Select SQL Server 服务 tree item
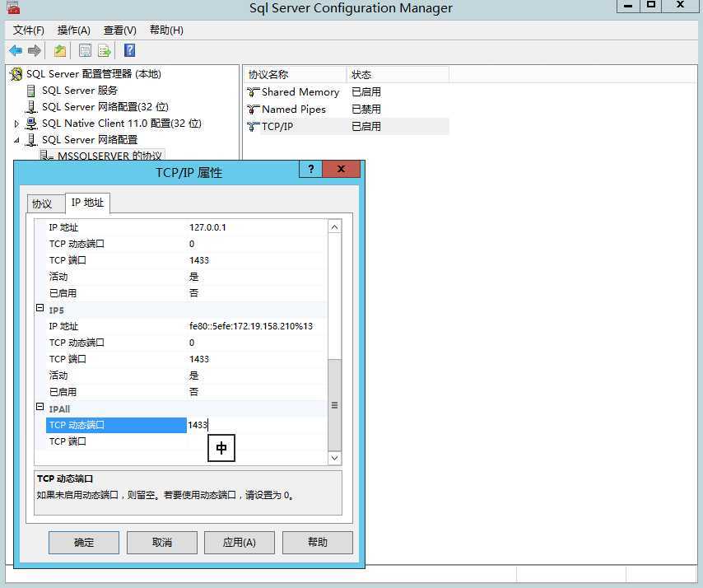The width and height of the screenshot is (703, 588). coord(80,91)
